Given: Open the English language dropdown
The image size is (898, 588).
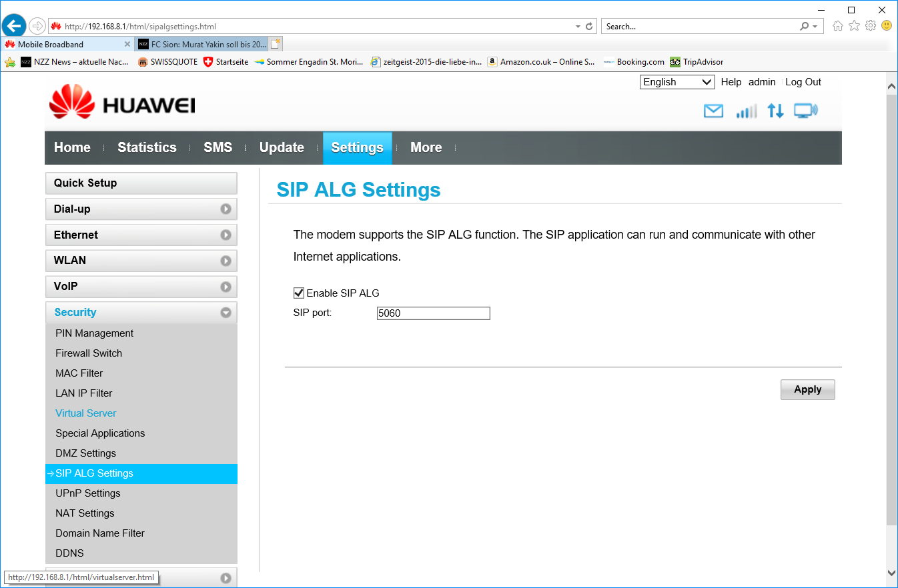Looking at the screenshot, I should 677,82.
